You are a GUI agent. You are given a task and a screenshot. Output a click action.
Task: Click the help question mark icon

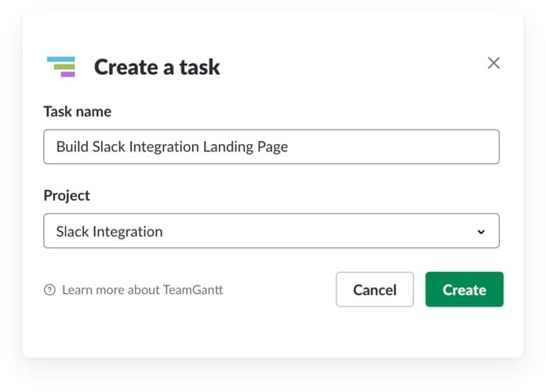50,290
